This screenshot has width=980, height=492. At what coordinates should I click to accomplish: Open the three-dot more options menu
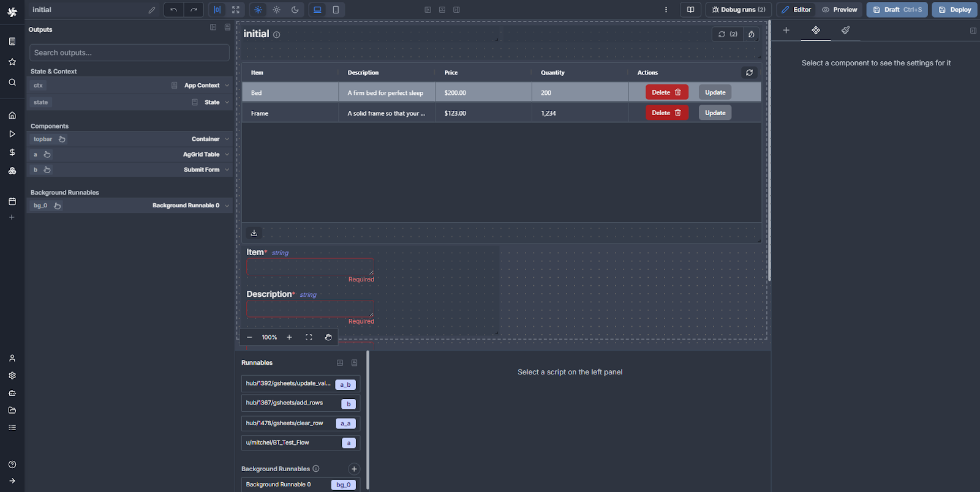point(666,10)
